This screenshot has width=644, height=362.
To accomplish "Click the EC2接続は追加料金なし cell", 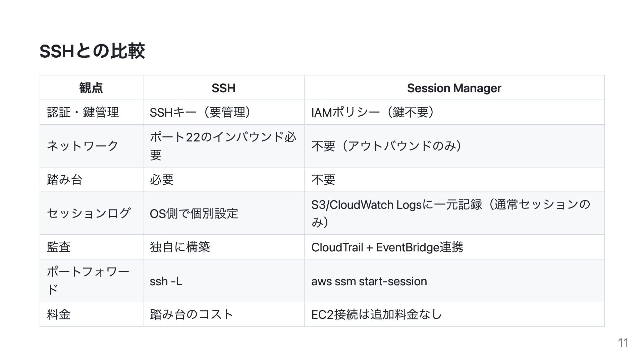I will coord(376,314).
